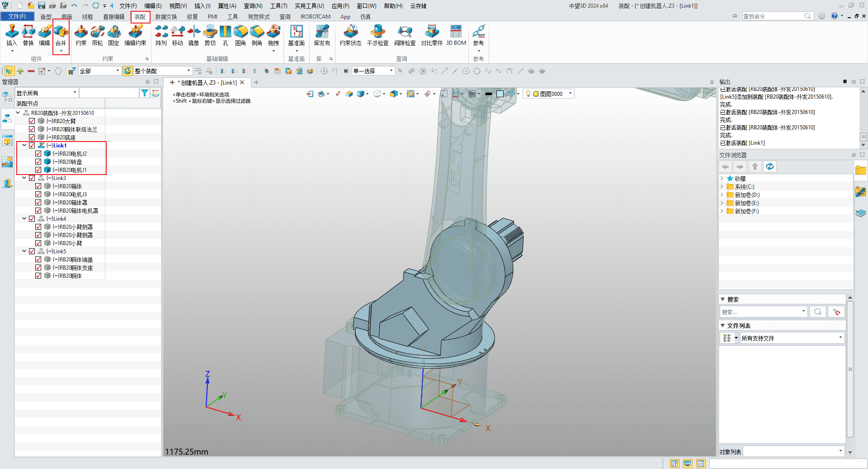This screenshot has height=469, width=868.
Task: Click the 约束状态 (Constraint Status) icon
Action: coord(350,35)
